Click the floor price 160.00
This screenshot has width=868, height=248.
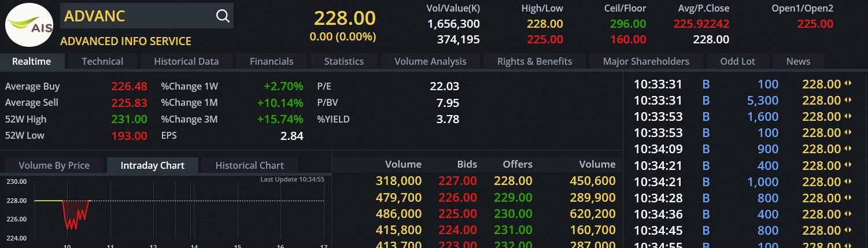pyautogui.click(x=628, y=39)
